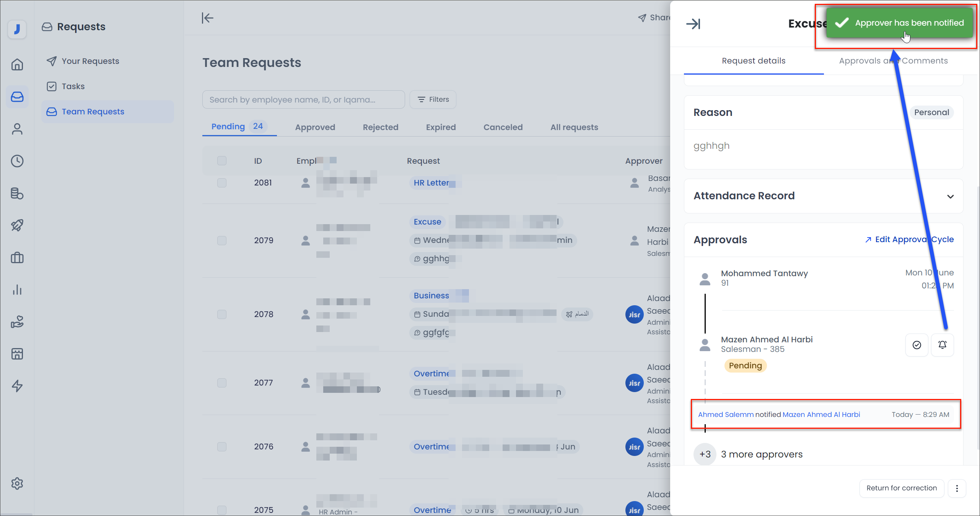Check the box for request 2078

[x=222, y=314]
